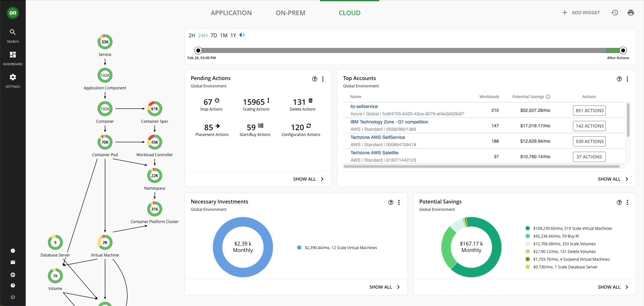Switch to the ON-PREM tab
Image resolution: width=644 pixels, height=306 pixels.
(x=290, y=13)
